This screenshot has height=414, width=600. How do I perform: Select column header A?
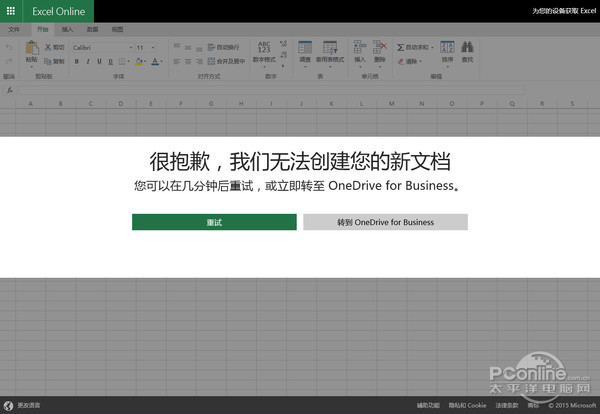click(30, 103)
